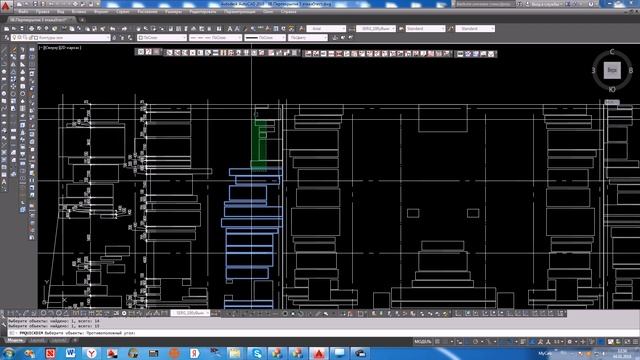The height and width of the screenshot is (360, 640).
Task: Open the Правка menu
Action: click(x=42, y=12)
